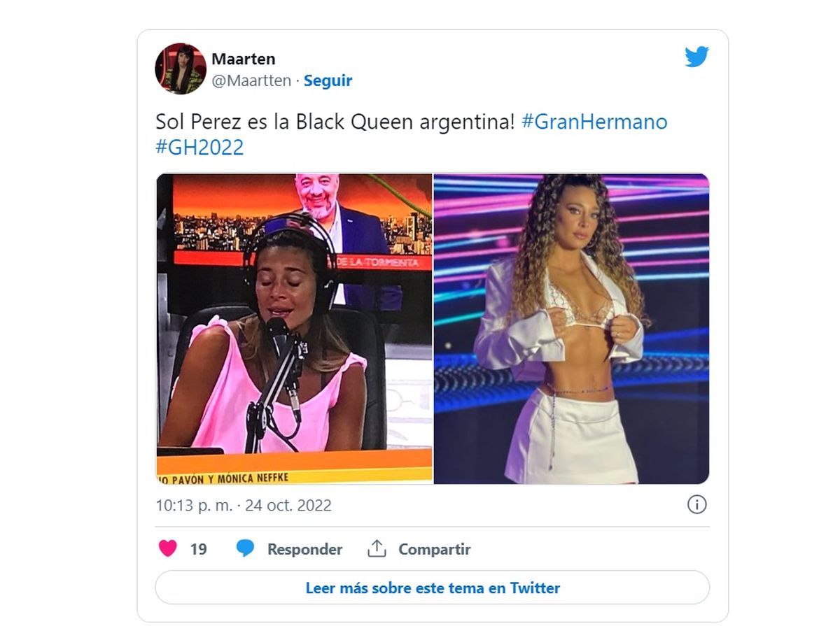This screenshot has width=840, height=626.
Task: Click the @Maartten handle
Action: click(251, 80)
